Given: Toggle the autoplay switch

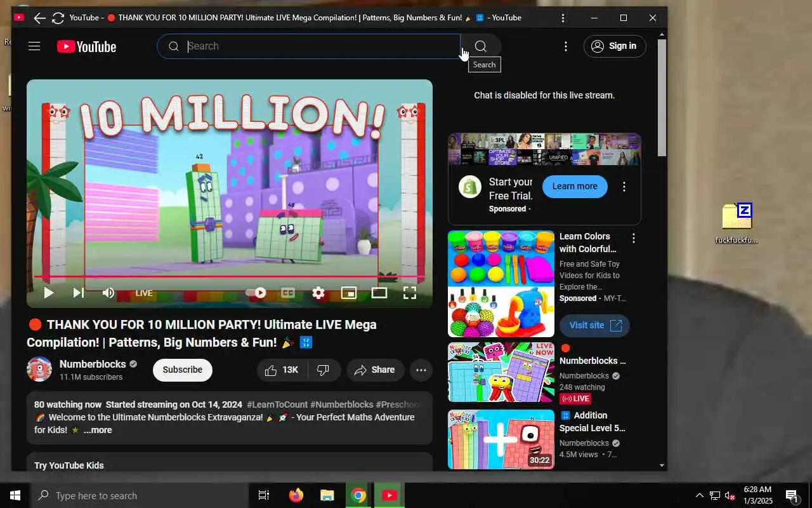Looking at the screenshot, I should (x=256, y=293).
